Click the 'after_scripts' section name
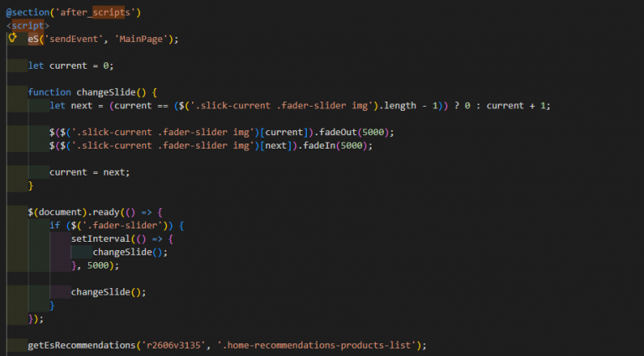The height and width of the screenshot is (356, 644). click(x=96, y=13)
